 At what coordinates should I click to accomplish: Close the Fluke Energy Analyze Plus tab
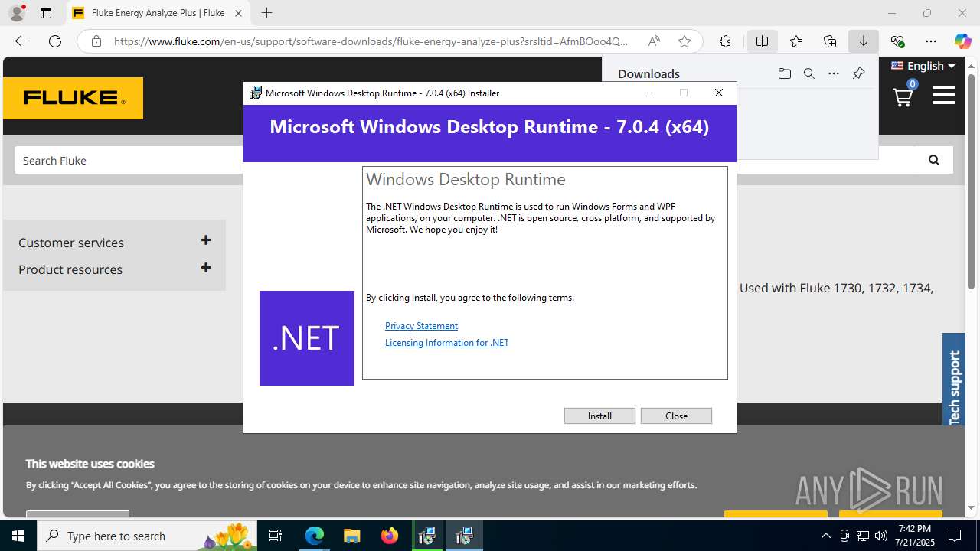pyautogui.click(x=238, y=13)
